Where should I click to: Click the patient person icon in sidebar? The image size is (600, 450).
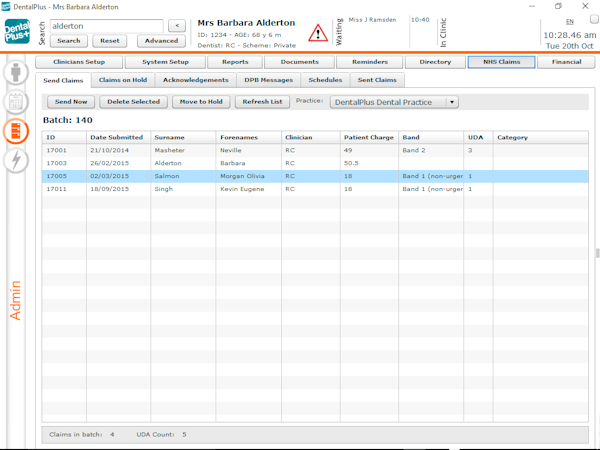(x=17, y=73)
